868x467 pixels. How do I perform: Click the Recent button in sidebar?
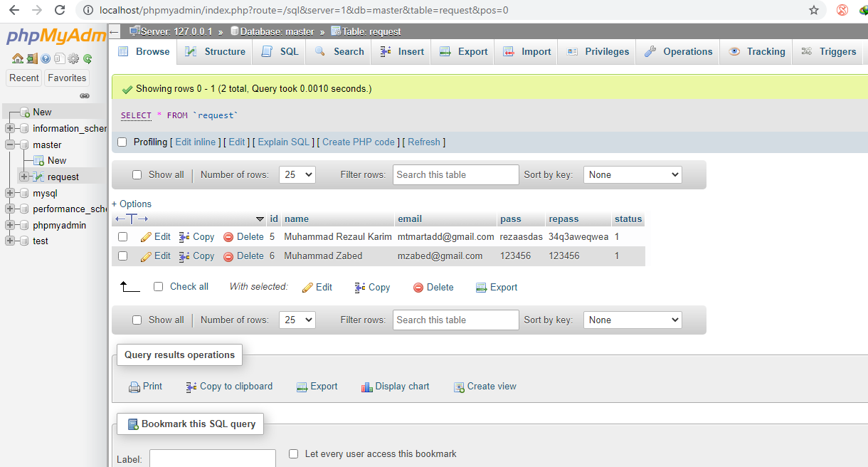[24, 78]
